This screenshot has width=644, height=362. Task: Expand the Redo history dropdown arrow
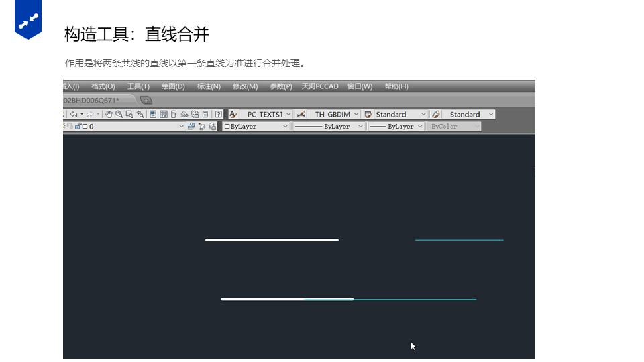click(x=98, y=114)
